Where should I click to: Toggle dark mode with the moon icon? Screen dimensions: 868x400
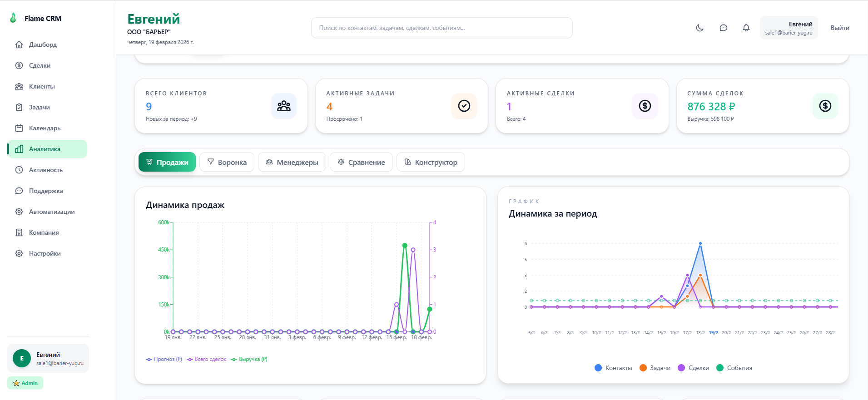coord(699,28)
